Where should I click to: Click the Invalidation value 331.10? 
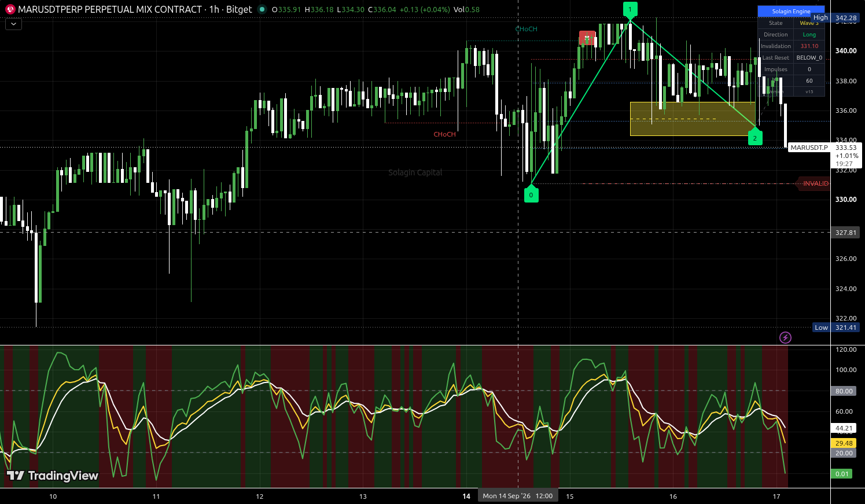[809, 46]
